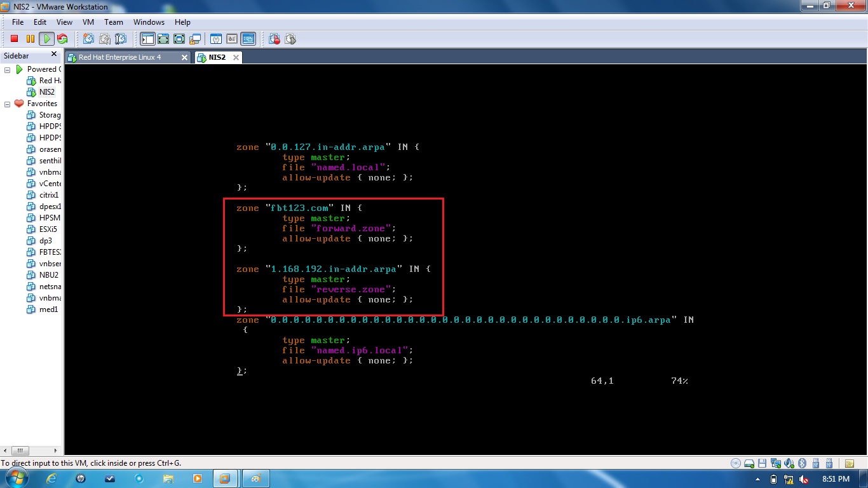Enter Unity mode using its toolbar icon

[x=194, y=39]
